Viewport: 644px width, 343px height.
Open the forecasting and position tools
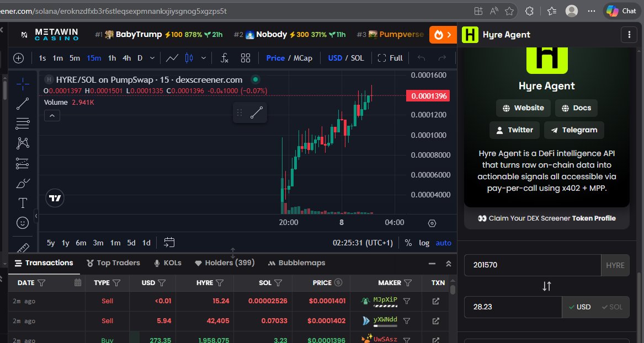pos(23,163)
